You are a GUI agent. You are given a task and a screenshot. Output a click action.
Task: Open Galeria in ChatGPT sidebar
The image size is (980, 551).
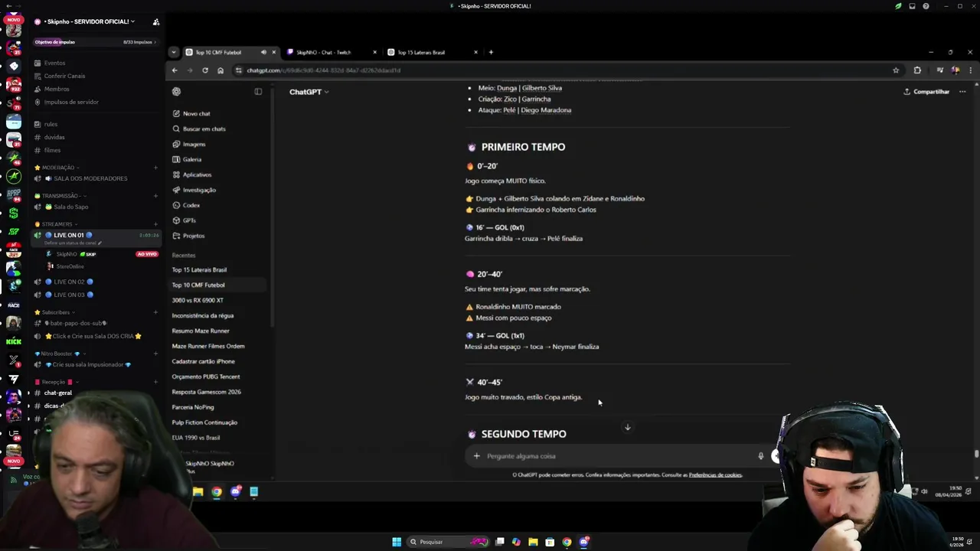click(192, 159)
